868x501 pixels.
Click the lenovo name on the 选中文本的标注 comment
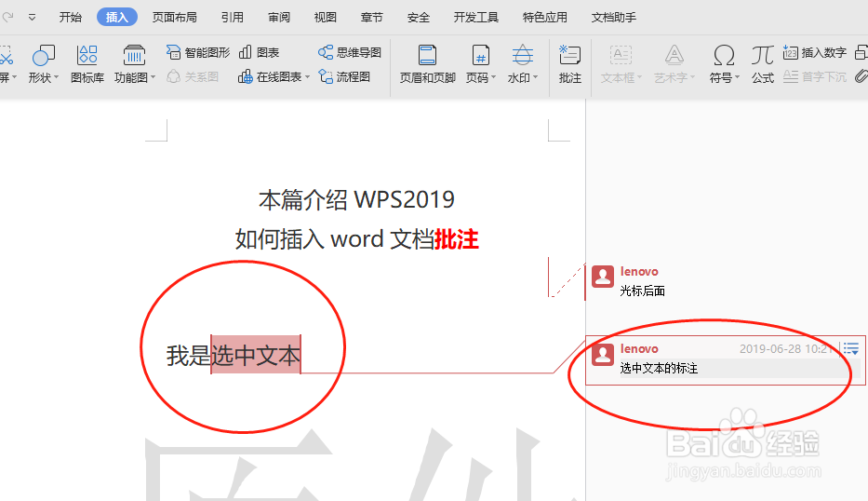click(639, 348)
